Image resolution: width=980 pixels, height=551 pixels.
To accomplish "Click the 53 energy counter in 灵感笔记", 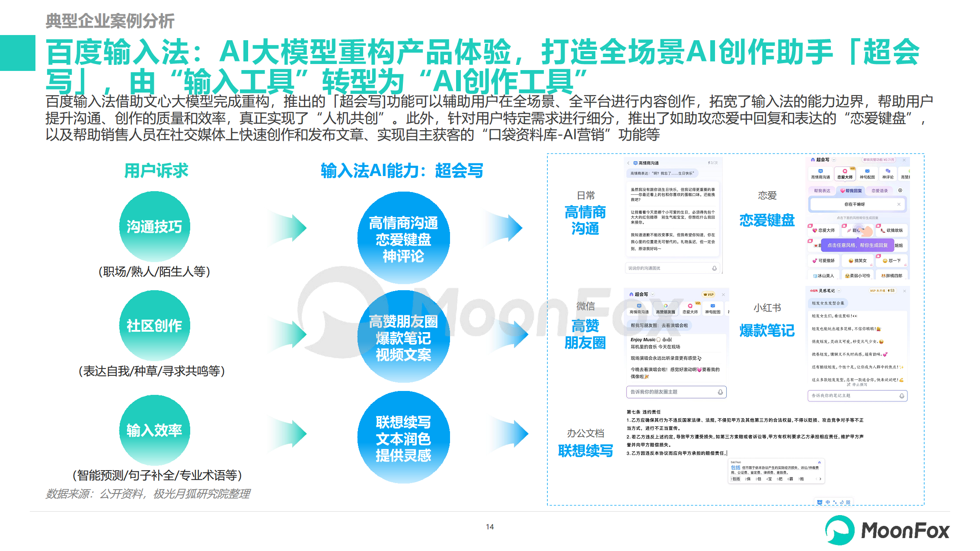I will pyautogui.click(x=891, y=291).
